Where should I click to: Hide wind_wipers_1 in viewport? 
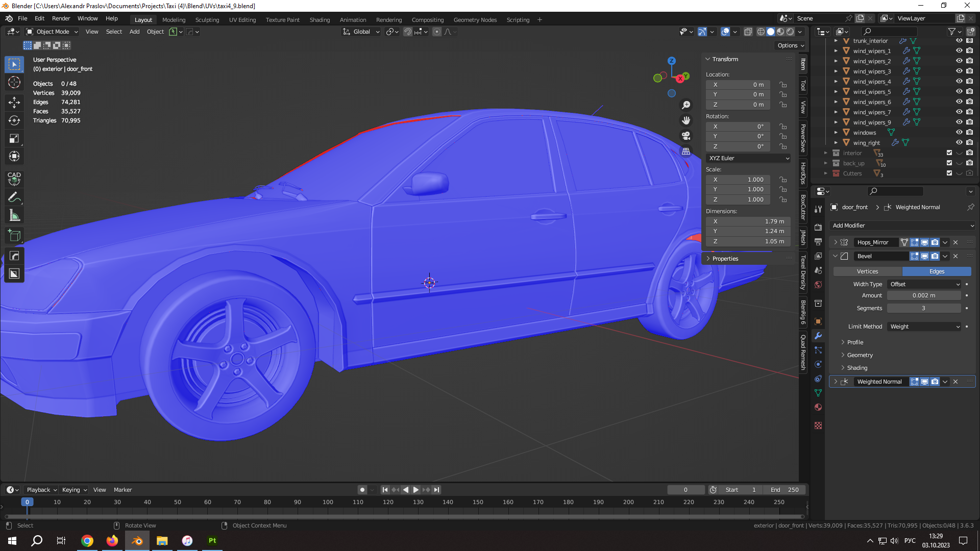(x=959, y=51)
